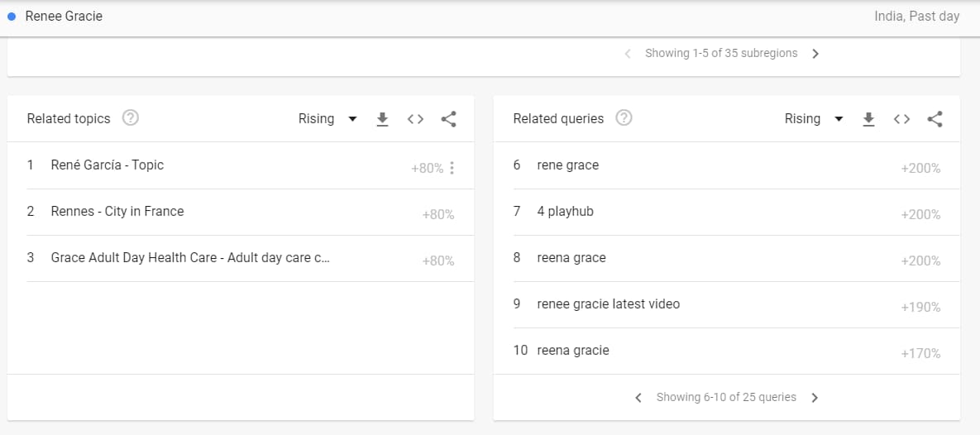Open embed code for Related queries
The height and width of the screenshot is (435, 980).
[901, 119]
